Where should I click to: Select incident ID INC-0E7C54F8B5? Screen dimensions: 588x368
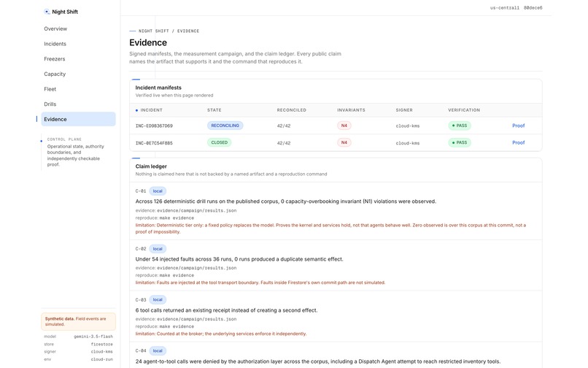click(x=154, y=143)
